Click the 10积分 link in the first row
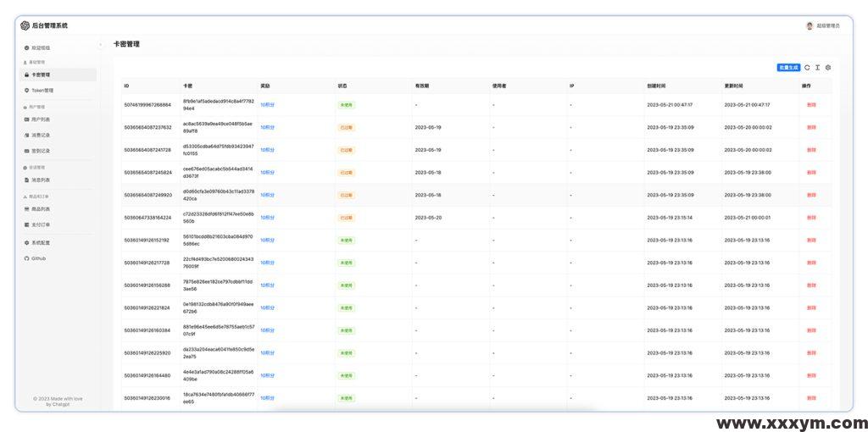The width and height of the screenshot is (868, 432). pos(267,105)
